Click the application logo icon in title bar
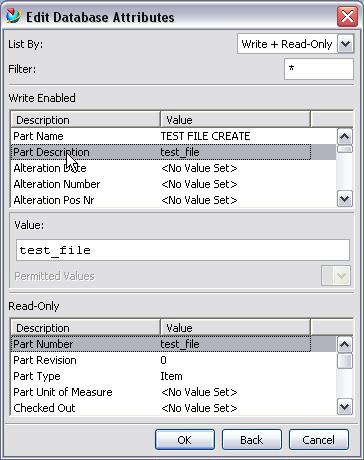This screenshot has width=364, height=460. pyautogui.click(x=13, y=16)
